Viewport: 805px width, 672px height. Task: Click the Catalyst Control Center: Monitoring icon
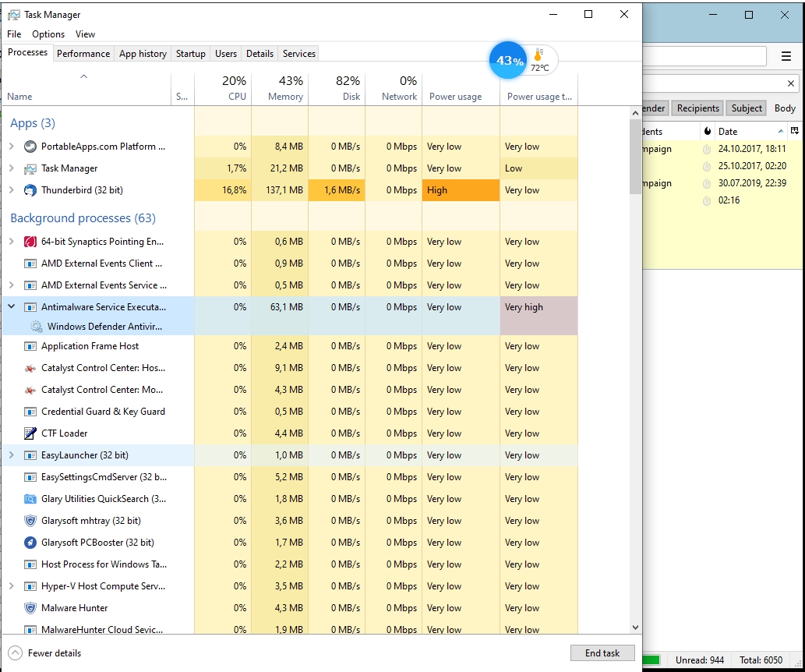[30, 390]
